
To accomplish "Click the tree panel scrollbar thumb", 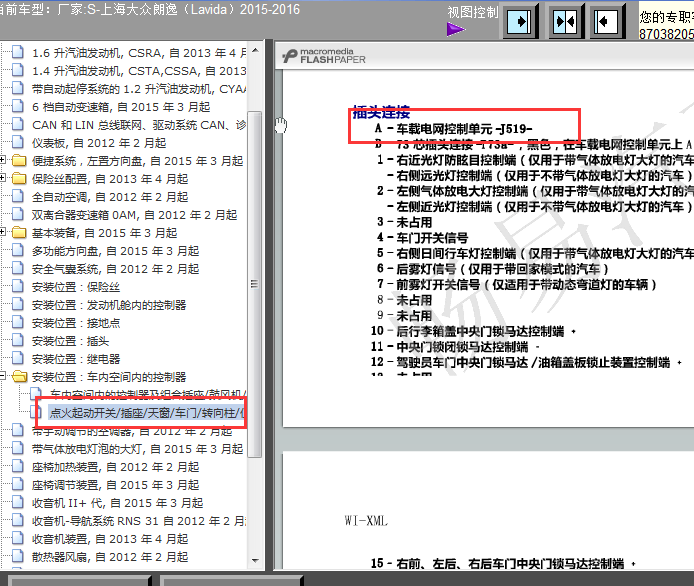I will click(x=254, y=284).
